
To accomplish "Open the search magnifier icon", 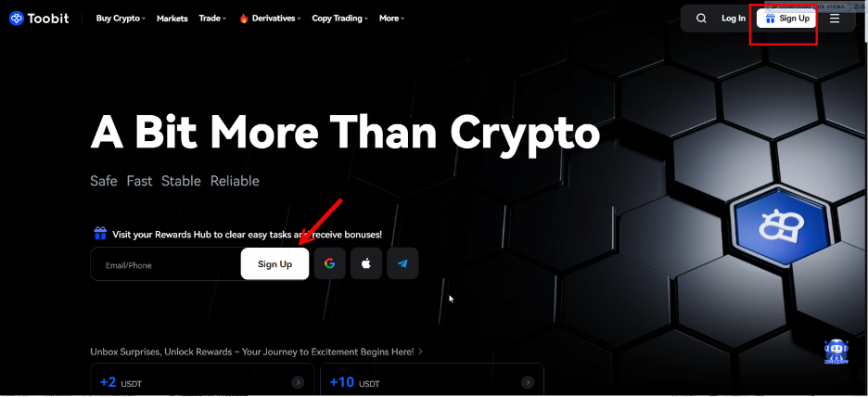I will 701,19.
